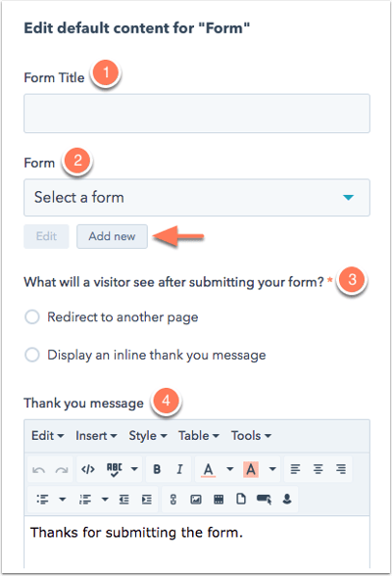This screenshot has width=392, height=576.
Task: Click the insert link icon
Action: [173, 500]
